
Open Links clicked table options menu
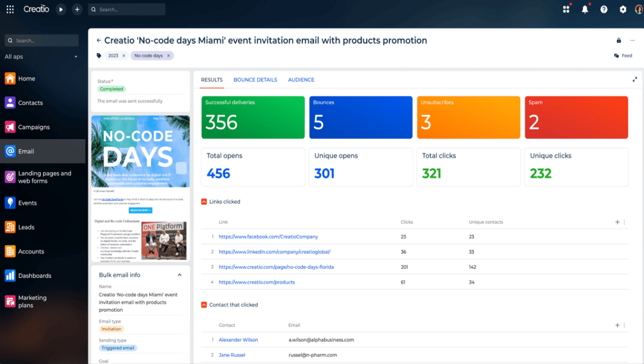pyautogui.click(x=624, y=222)
